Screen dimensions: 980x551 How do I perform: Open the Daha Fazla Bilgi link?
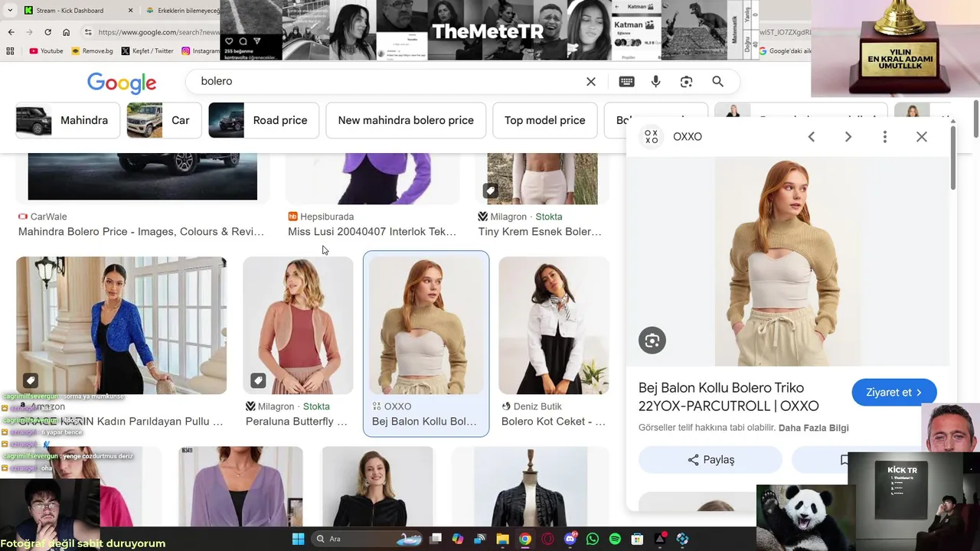tap(814, 428)
